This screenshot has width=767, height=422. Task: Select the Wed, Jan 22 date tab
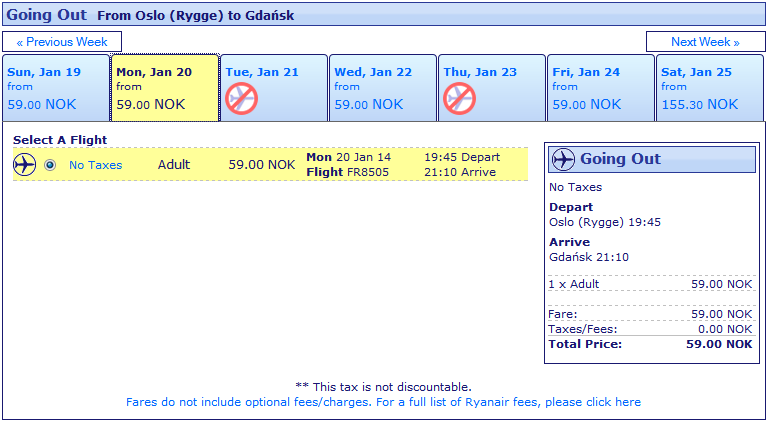(383, 88)
